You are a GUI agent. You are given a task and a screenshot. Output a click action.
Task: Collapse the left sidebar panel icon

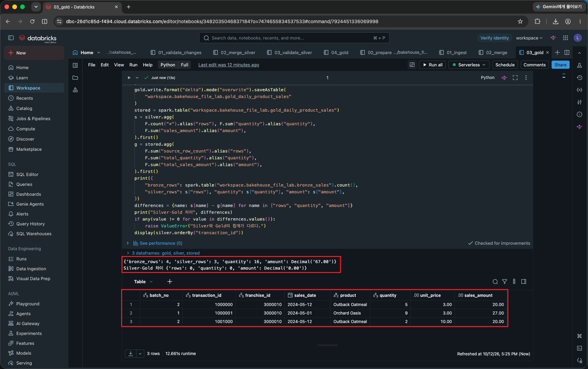(x=11, y=38)
